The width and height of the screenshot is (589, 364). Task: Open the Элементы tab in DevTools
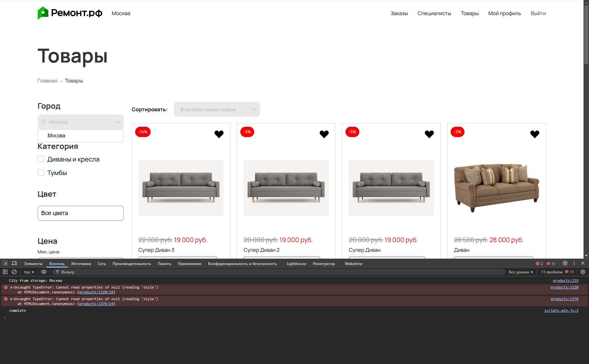[x=33, y=264]
